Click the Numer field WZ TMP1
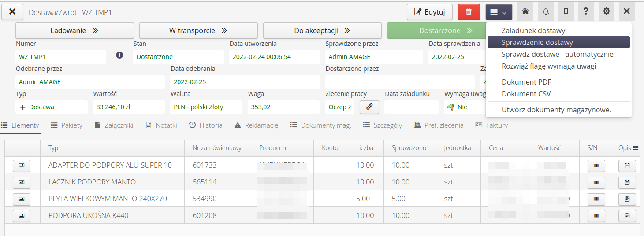This screenshot has height=236, width=644. click(x=61, y=57)
